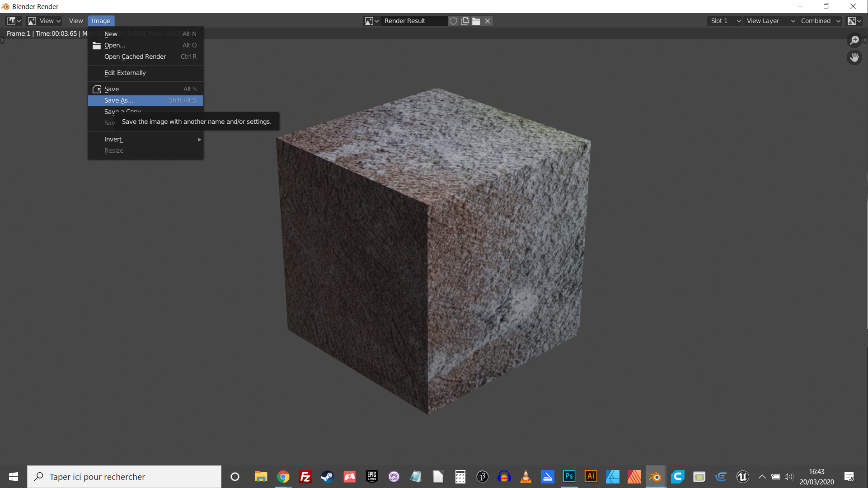Toggle the fake user shield icon
Screen dimensions: 868x488
tap(453, 21)
